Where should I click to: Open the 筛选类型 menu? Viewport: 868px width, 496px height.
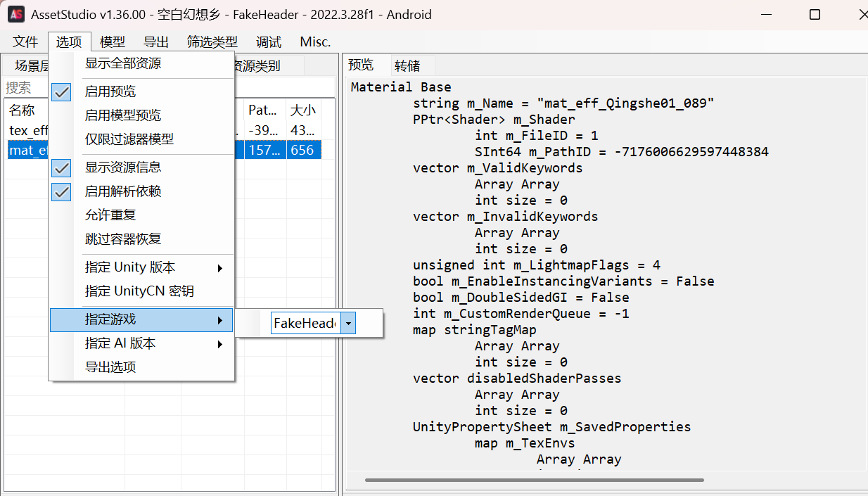[x=212, y=42]
